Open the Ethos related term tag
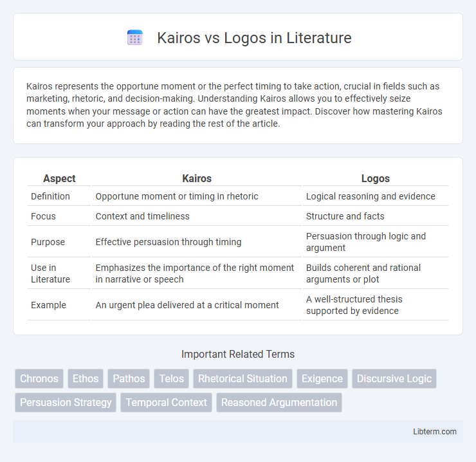This screenshot has width=476, height=462. click(86, 378)
